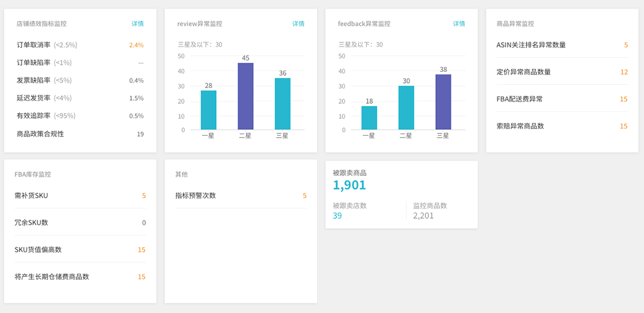The width and height of the screenshot is (644, 313).
Task: Click the 一星 bar in review chart
Action: [209, 110]
